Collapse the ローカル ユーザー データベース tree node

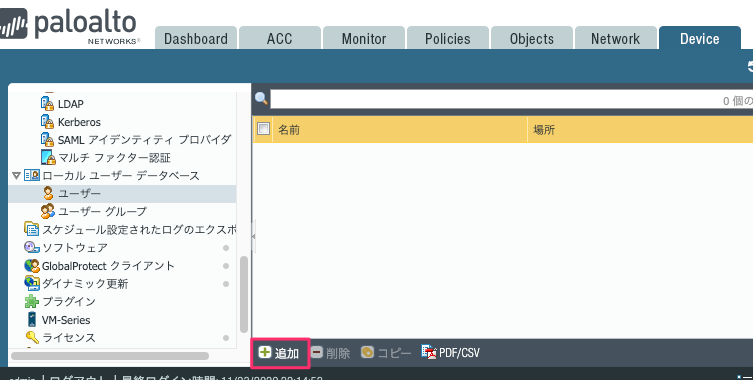(x=16, y=176)
